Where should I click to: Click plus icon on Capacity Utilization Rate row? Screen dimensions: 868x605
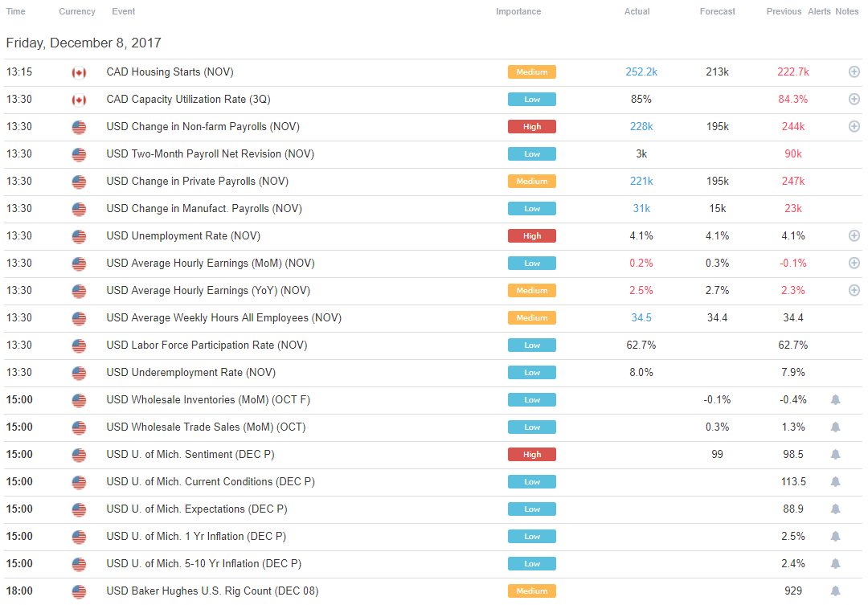tap(854, 99)
